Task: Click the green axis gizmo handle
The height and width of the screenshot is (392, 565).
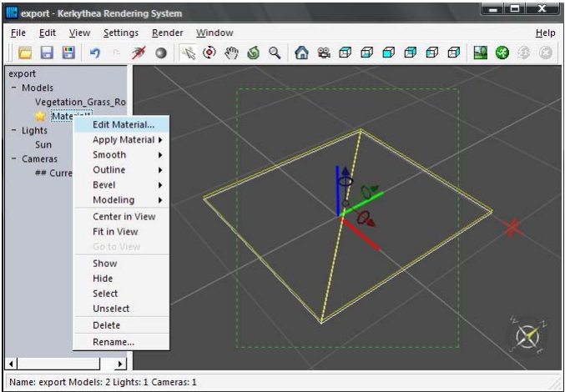Action: coord(362,203)
